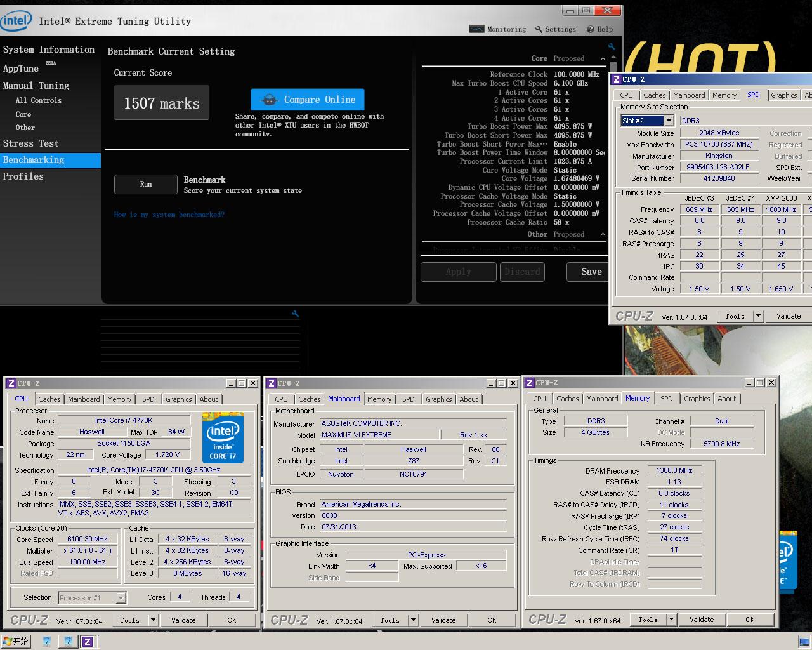
Task: Open the Start menu button
Action: point(15,642)
